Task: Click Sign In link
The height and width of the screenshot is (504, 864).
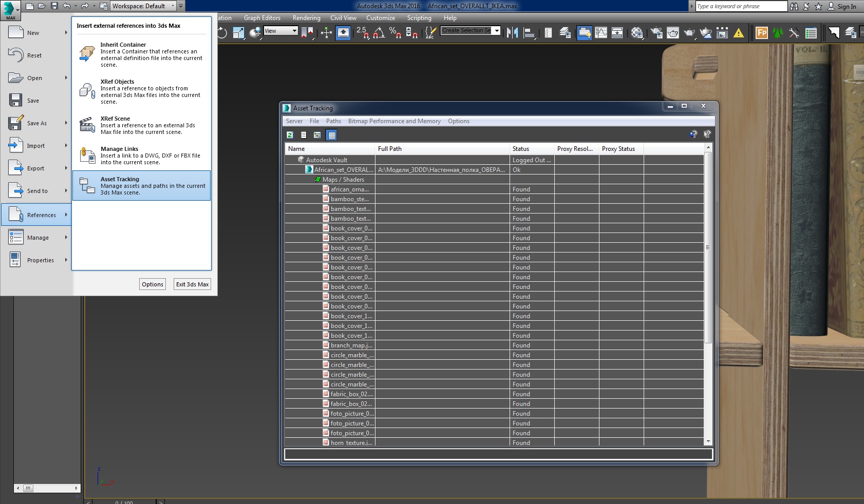Action: coord(847,7)
